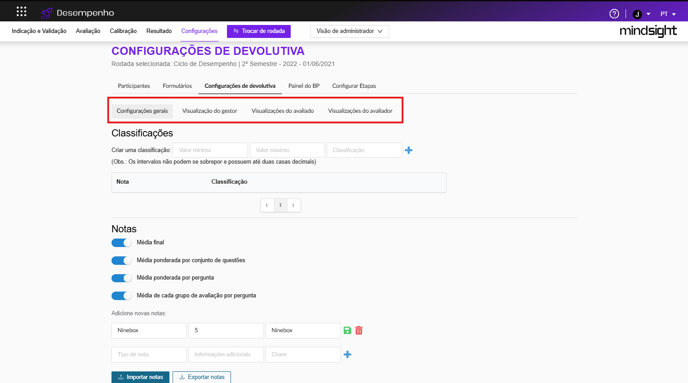Image resolution: width=688 pixels, height=383 pixels.
Task: Switch to Configurar Etapas tab
Action: point(354,86)
